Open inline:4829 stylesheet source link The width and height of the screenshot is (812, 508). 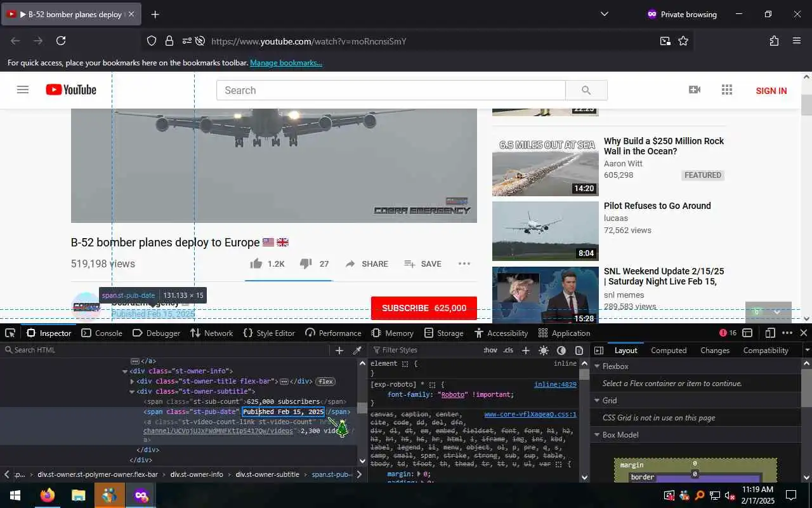555,384
